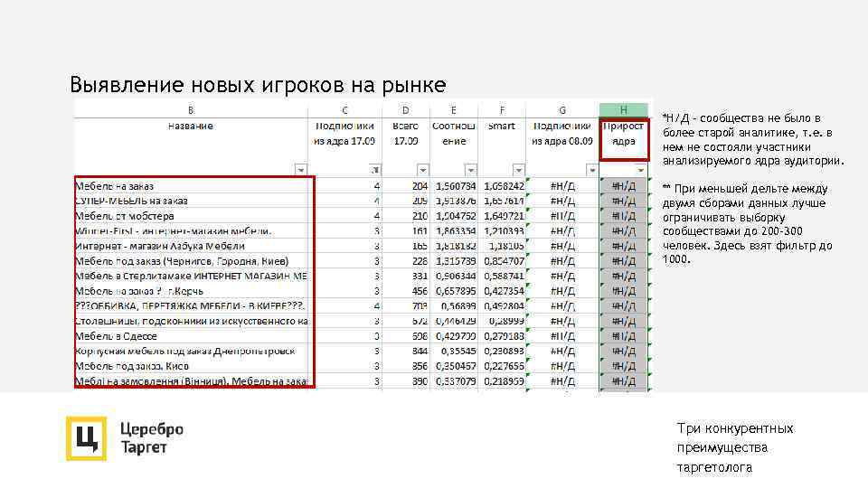This screenshot has height=488, width=868.
Task: Click value 209 in Всего column
Action: coord(420,201)
